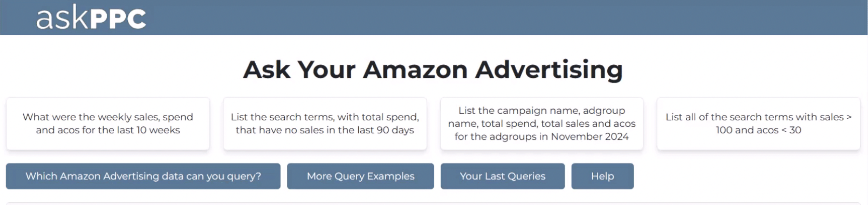Click the bold 'PPC' part of the logo

[x=118, y=18]
